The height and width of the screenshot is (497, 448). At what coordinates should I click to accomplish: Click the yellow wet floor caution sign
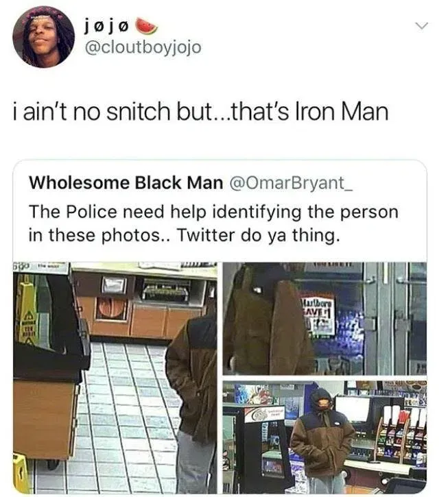click(x=28, y=311)
